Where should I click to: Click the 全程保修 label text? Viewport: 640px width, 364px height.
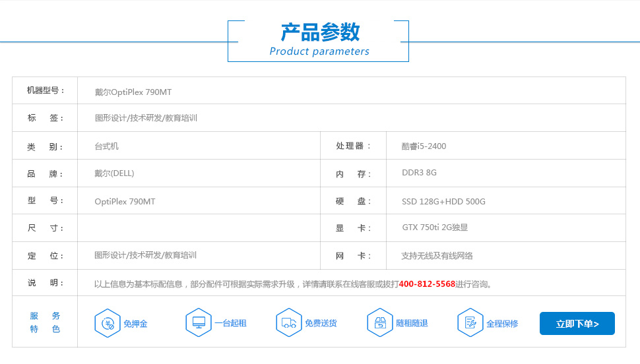(x=503, y=324)
